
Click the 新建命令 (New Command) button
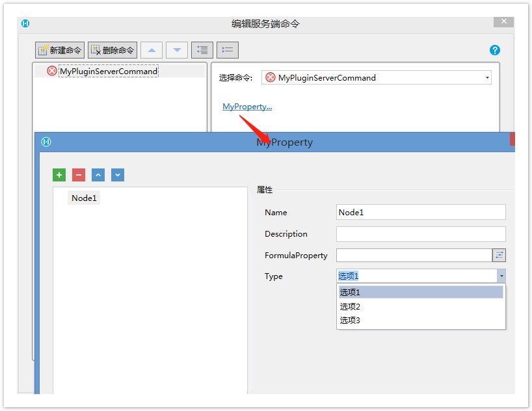(60, 50)
